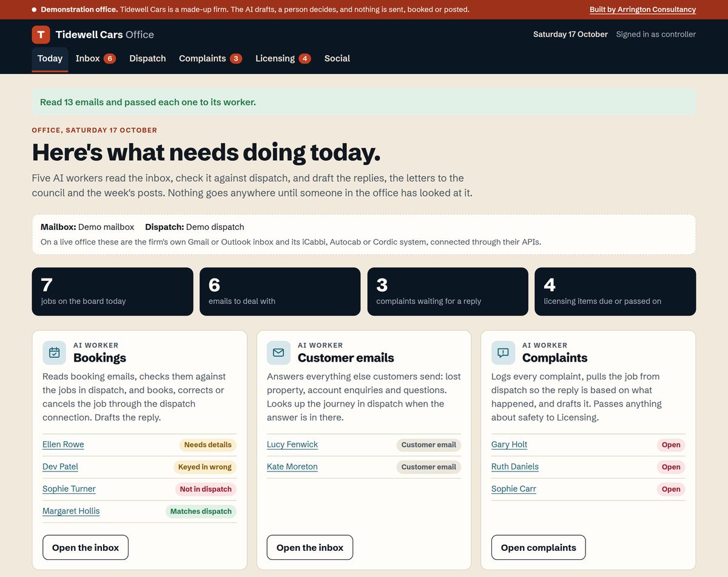This screenshot has height=577, width=728.
Task: Open Lucy Fenwick's customer email
Action: 292,445
